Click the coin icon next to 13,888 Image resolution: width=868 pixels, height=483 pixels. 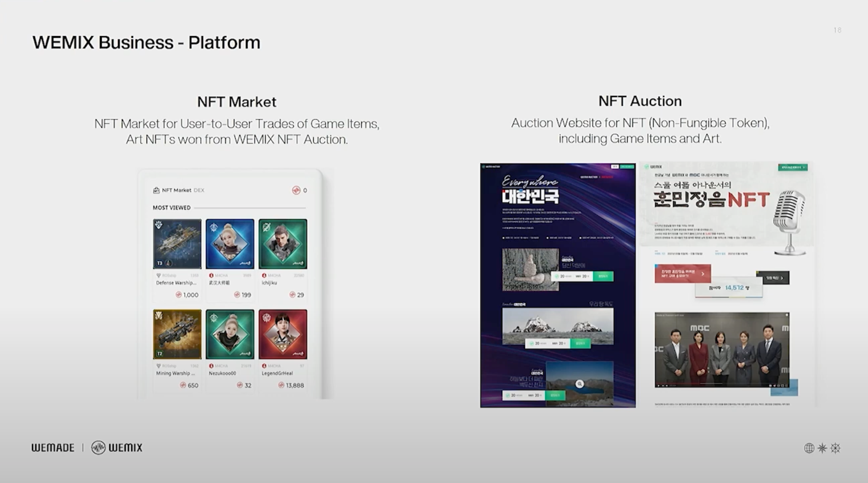click(281, 385)
